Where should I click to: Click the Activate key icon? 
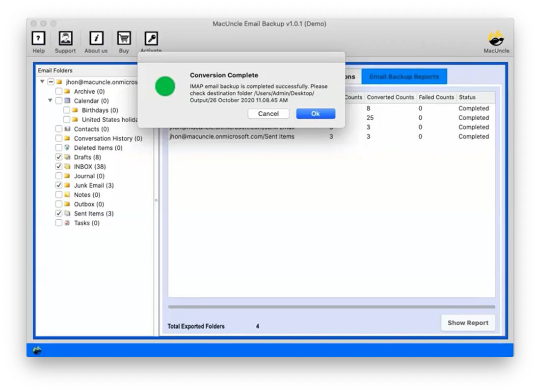(151, 38)
